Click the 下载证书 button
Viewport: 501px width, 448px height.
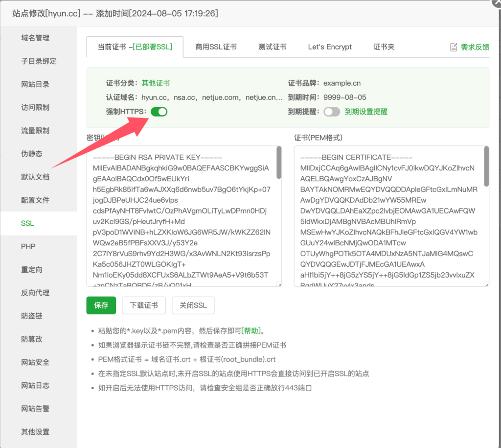tap(144, 306)
